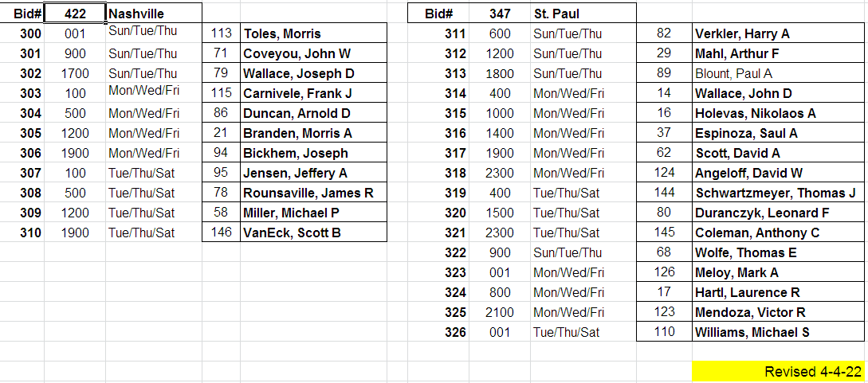Image resolution: width=868 pixels, height=383 pixels.
Task: Select the Bid# header above bid 300
Action: 27,14
